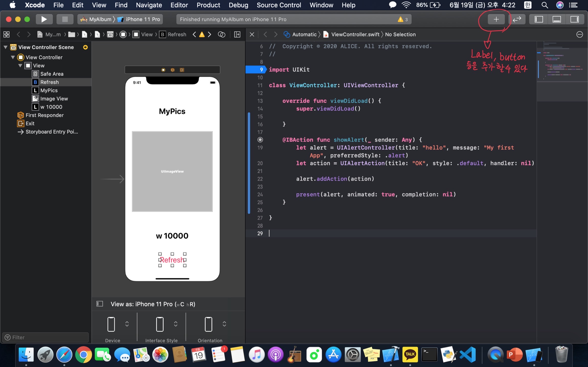Select the Refresh button on canvas
Screen dimensions: 588x367
pyautogui.click(x=172, y=260)
